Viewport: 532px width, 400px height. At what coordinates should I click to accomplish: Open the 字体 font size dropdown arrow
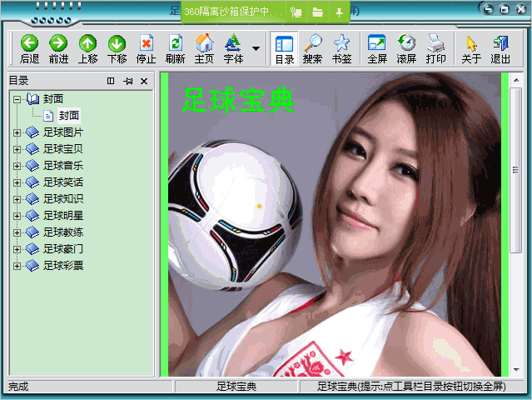pyautogui.click(x=256, y=47)
